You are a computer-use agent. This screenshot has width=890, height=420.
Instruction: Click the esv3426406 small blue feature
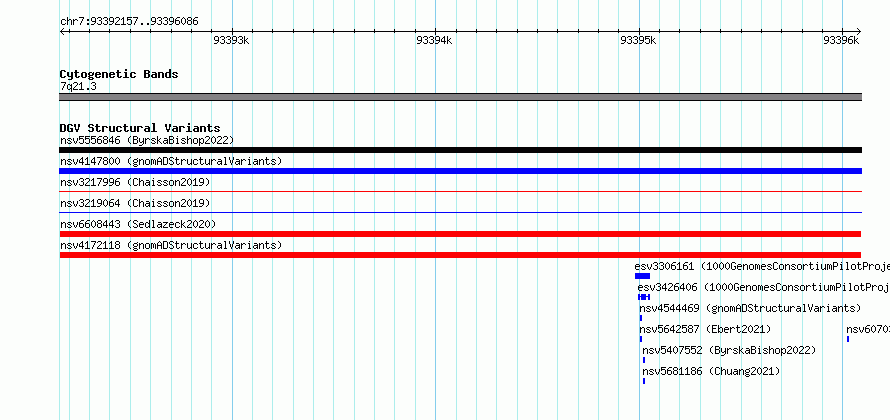click(644, 297)
